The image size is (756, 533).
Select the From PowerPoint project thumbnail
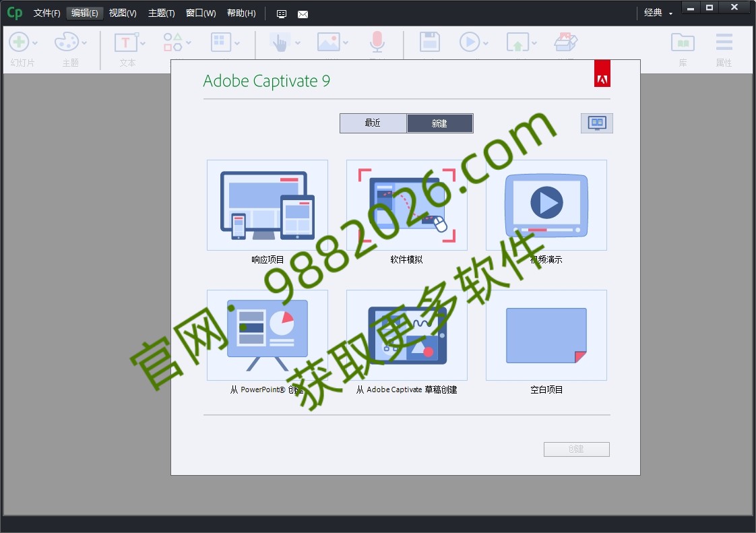267,335
